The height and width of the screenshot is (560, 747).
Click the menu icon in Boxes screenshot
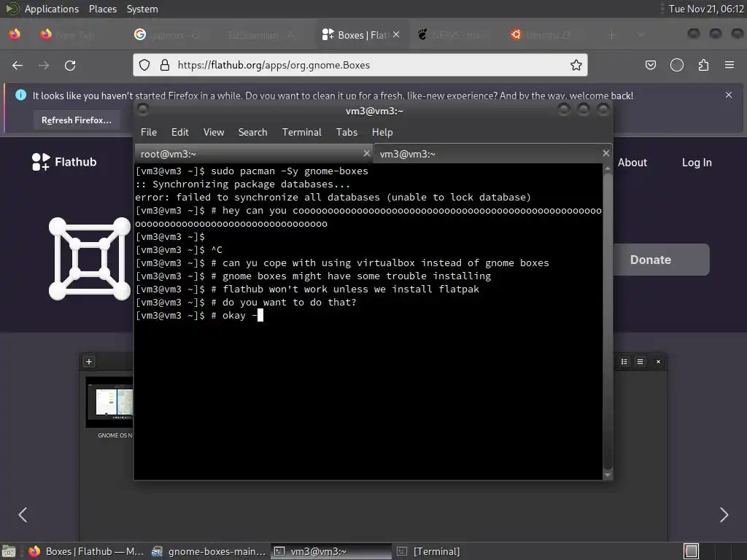coord(640,362)
